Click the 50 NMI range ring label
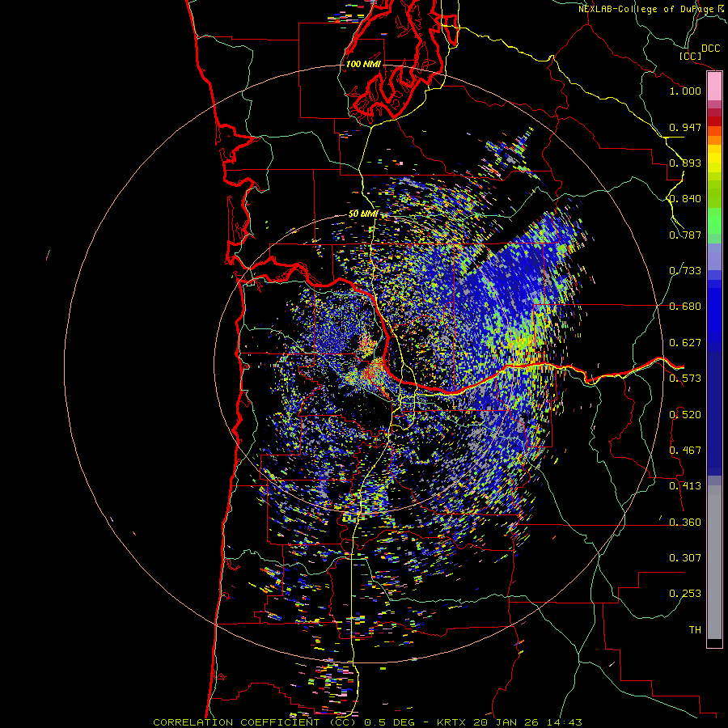Image resolution: width=728 pixels, height=728 pixels. point(363,214)
